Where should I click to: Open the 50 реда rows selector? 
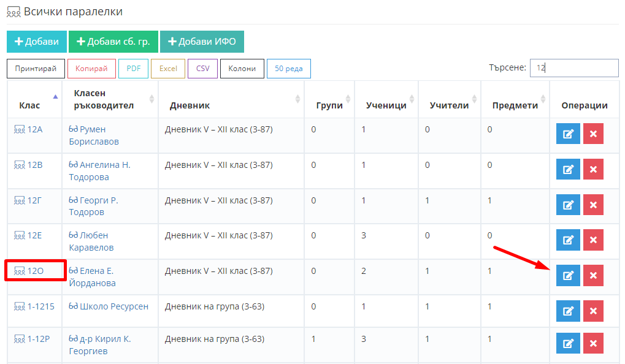(288, 69)
